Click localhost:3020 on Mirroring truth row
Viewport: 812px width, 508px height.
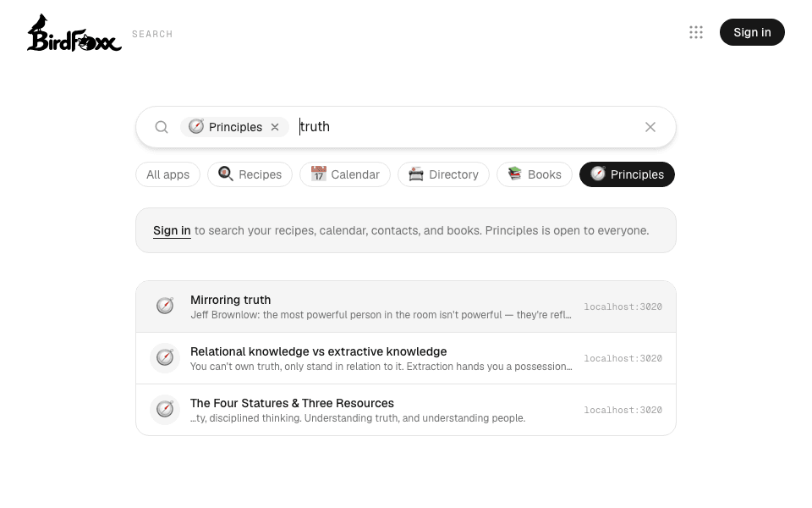click(623, 306)
